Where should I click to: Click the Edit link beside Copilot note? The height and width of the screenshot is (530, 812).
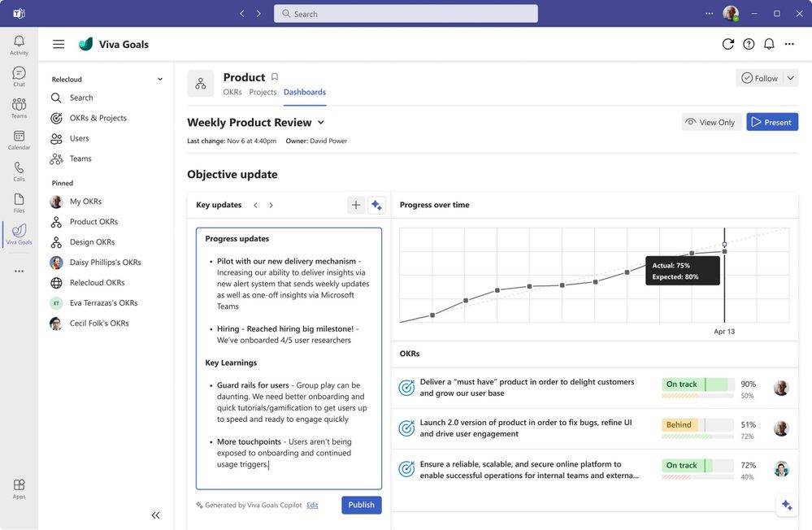(312, 506)
